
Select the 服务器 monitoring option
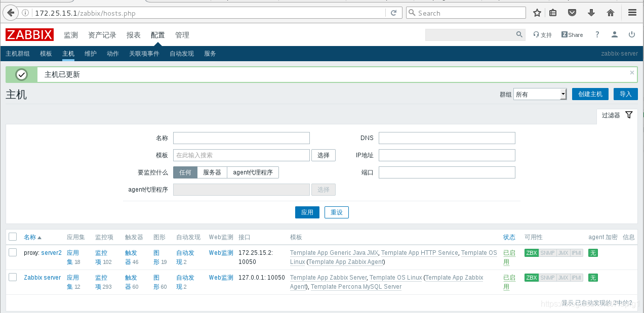point(212,172)
